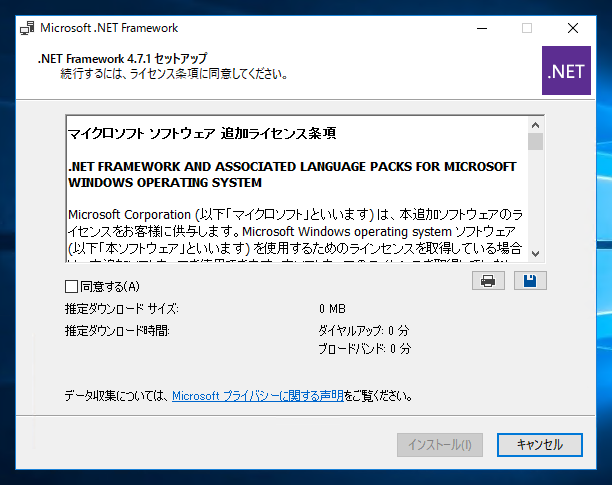Close the .NET Framework setup window
Image resolution: width=612 pixels, height=485 pixels.
(573, 28)
